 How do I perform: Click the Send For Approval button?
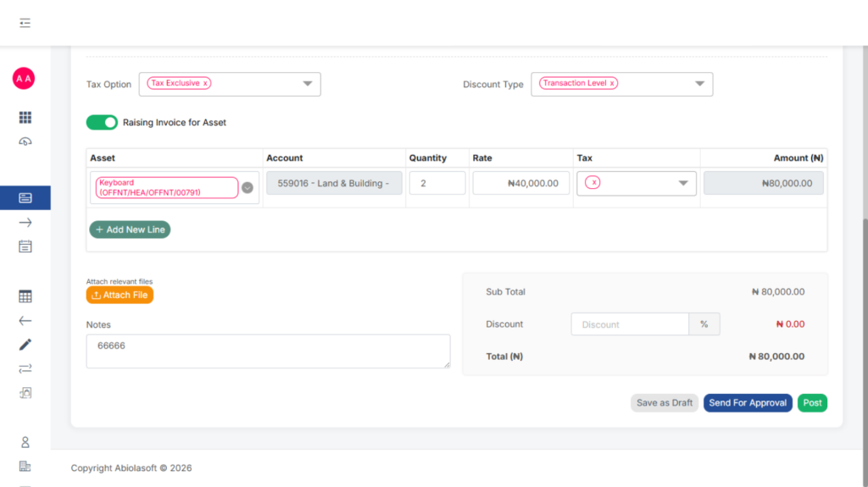748,403
